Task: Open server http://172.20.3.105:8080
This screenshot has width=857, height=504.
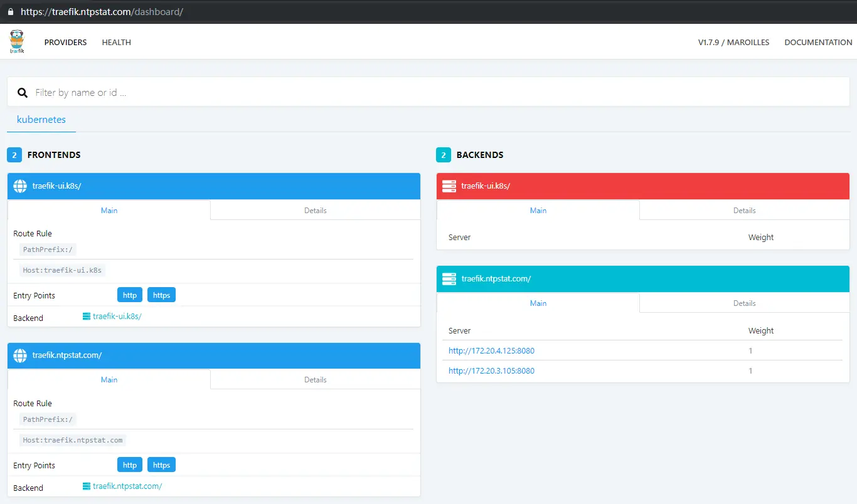Action: [491, 370]
